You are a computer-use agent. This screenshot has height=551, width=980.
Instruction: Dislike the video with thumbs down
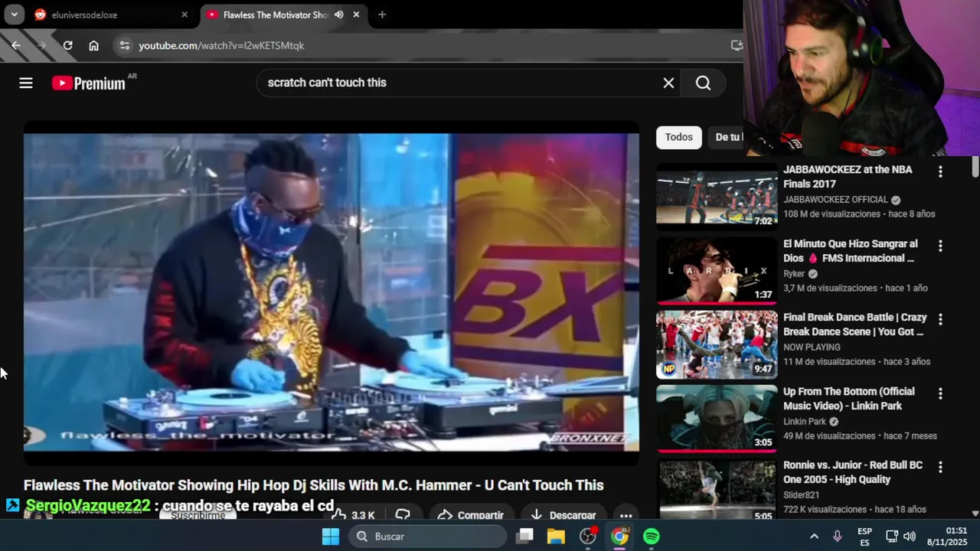click(403, 514)
